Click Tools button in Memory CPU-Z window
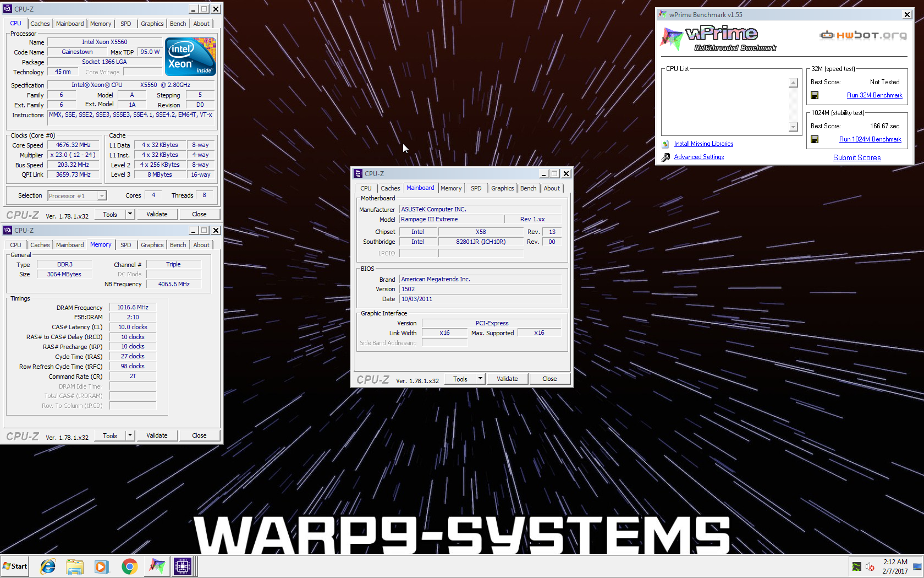924x578 pixels. coord(110,435)
